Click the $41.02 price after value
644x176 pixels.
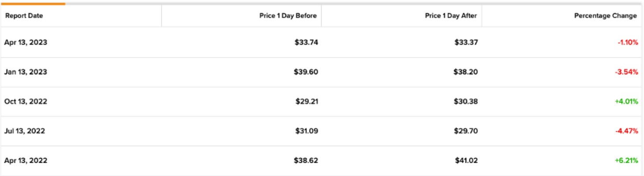pos(466,161)
